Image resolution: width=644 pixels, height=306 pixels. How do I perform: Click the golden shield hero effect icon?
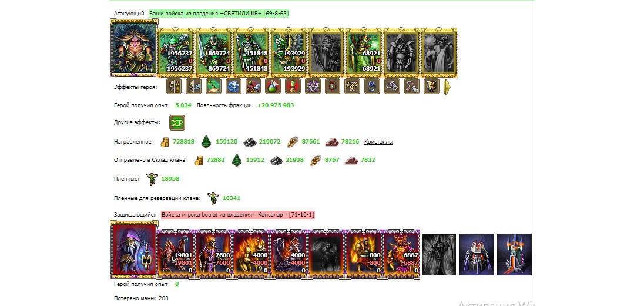point(431,87)
